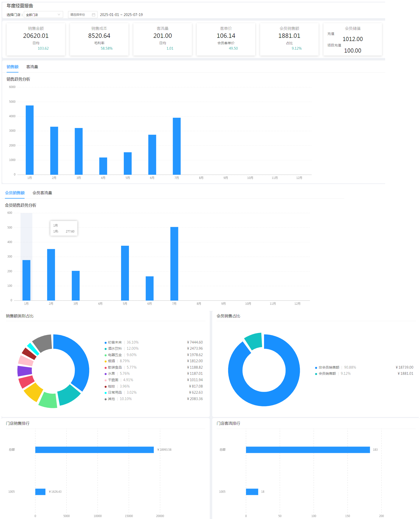
Task: Click the calendar icon in year picker
Action: (93, 15)
